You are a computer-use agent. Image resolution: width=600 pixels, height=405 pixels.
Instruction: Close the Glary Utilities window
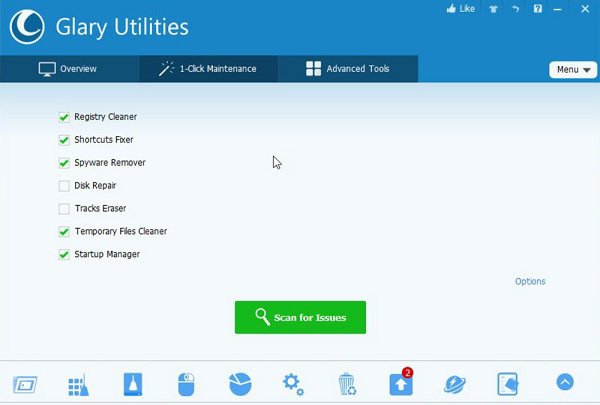[x=585, y=9]
